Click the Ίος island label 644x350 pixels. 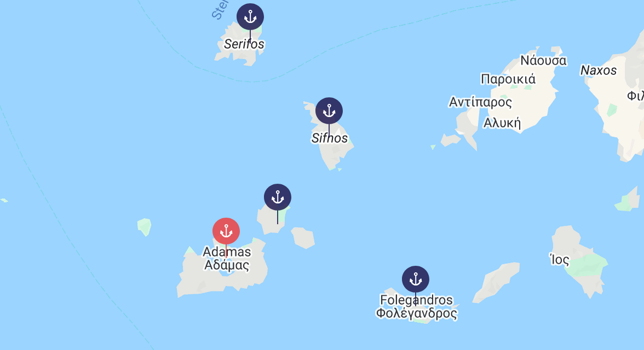[560, 260]
